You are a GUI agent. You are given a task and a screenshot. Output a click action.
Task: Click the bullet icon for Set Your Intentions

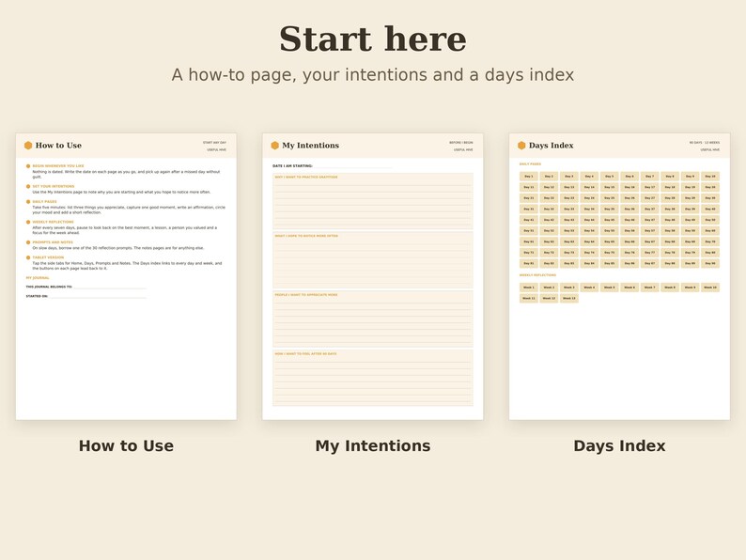28,186
